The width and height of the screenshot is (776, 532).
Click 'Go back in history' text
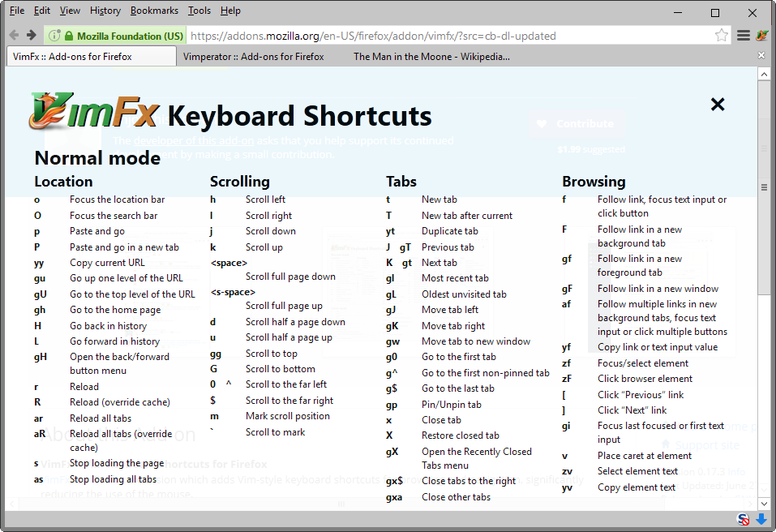[x=108, y=326]
